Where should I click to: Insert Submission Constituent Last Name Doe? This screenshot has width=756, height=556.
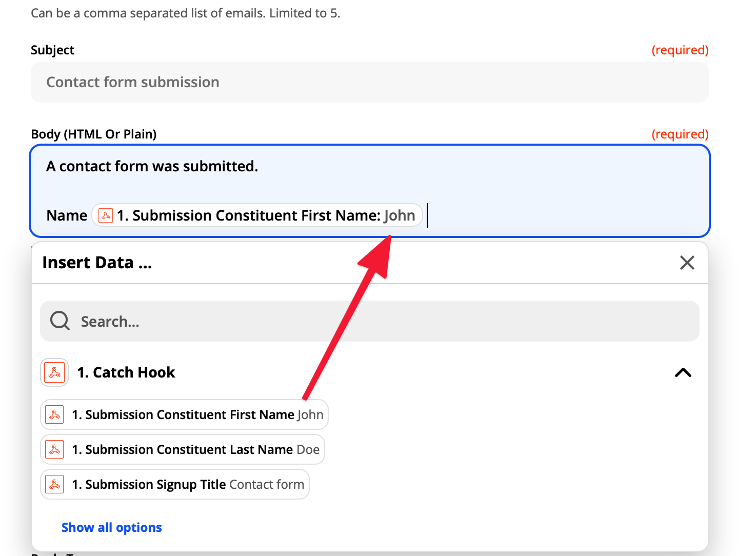coord(195,449)
